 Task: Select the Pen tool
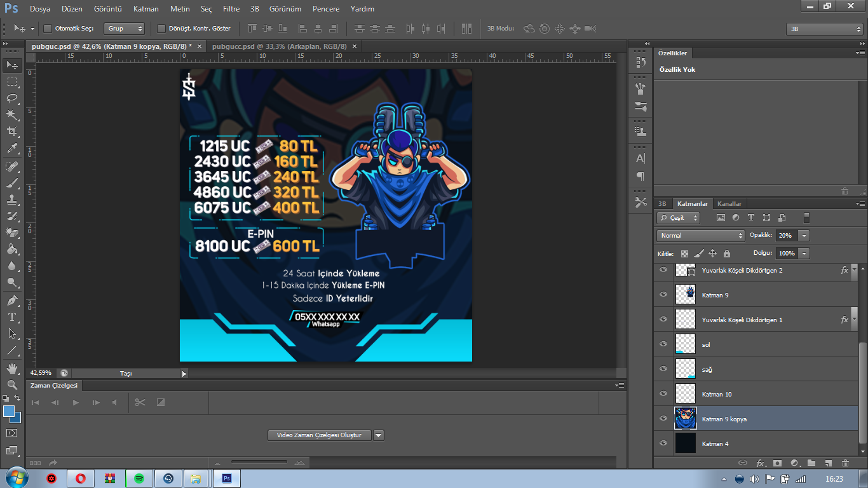(12, 300)
